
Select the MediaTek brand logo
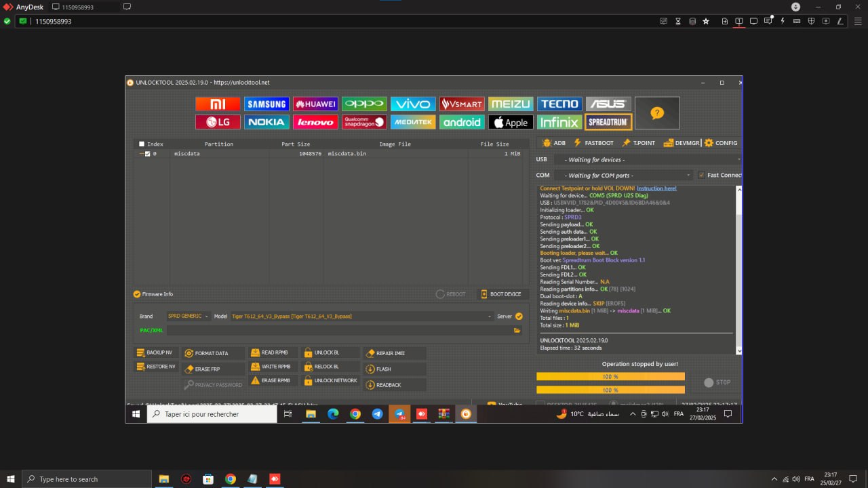pyautogui.click(x=413, y=122)
